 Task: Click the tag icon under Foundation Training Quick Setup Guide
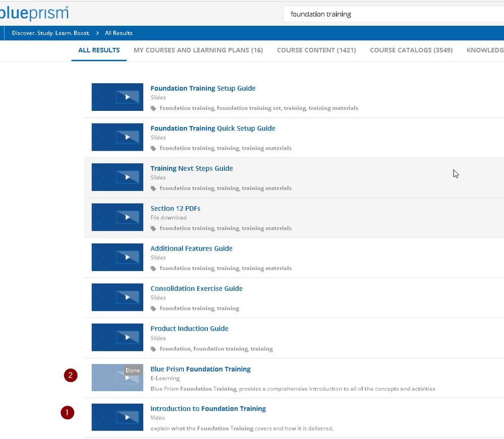pos(153,148)
